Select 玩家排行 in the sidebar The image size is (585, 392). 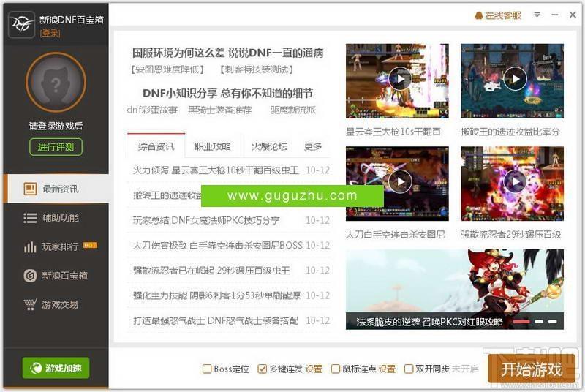(56, 246)
